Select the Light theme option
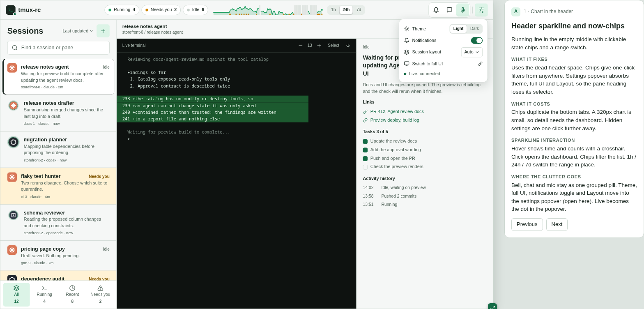 coord(458,29)
